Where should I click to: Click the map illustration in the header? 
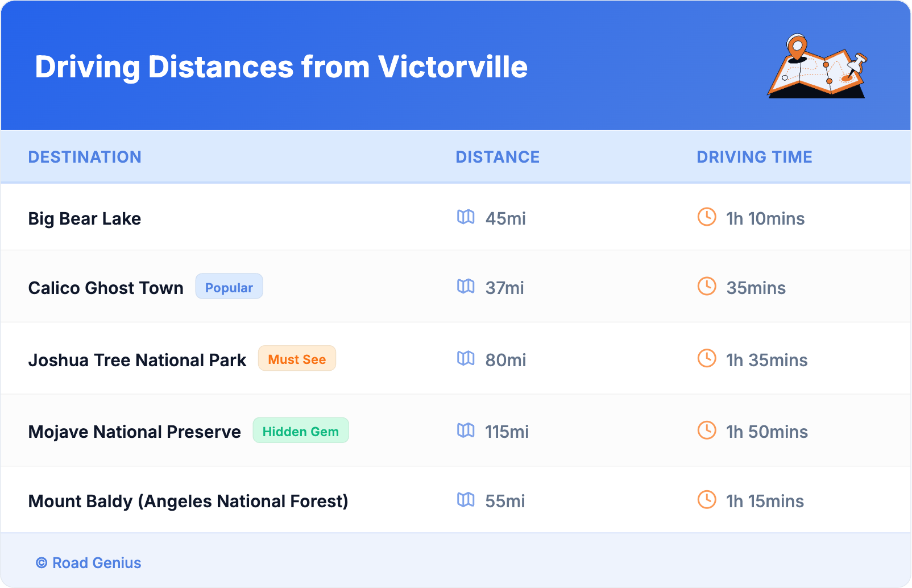point(818,67)
